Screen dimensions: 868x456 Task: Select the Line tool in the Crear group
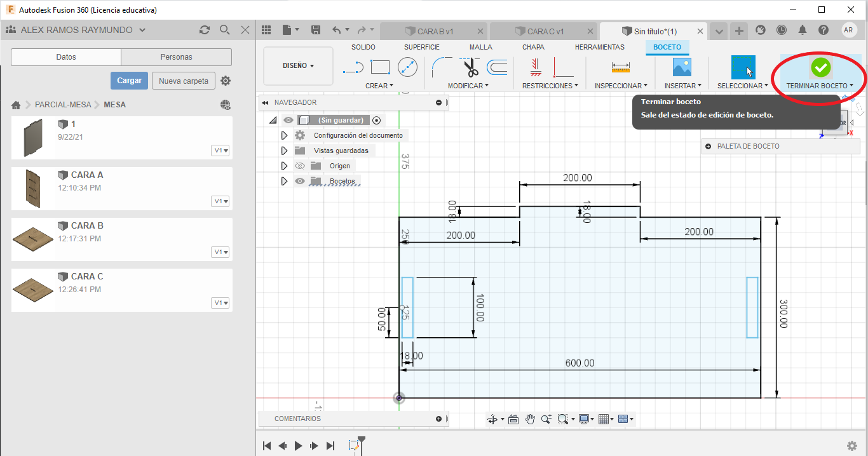pos(353,67)
